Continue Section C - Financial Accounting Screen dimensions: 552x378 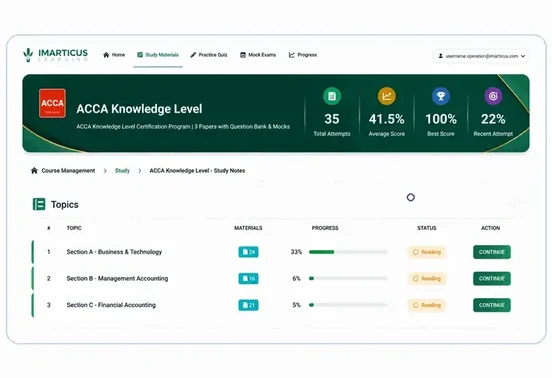click(492, 305)
